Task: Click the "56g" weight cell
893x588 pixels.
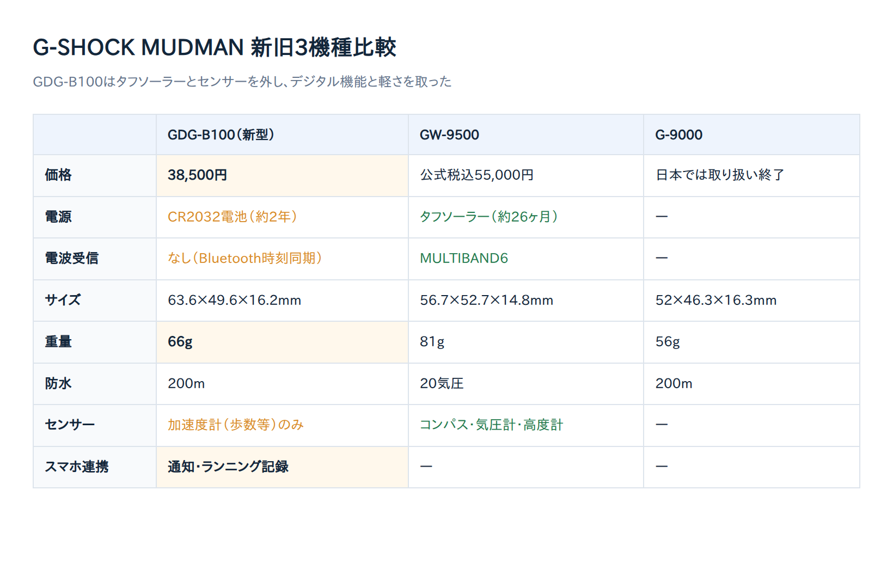Action: [751, 342]
